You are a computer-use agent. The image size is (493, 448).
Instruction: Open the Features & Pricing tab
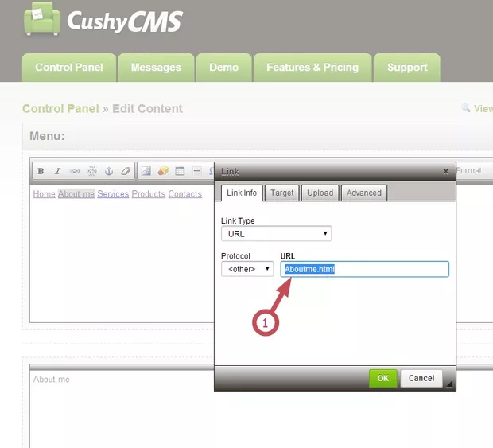point(312,68)
